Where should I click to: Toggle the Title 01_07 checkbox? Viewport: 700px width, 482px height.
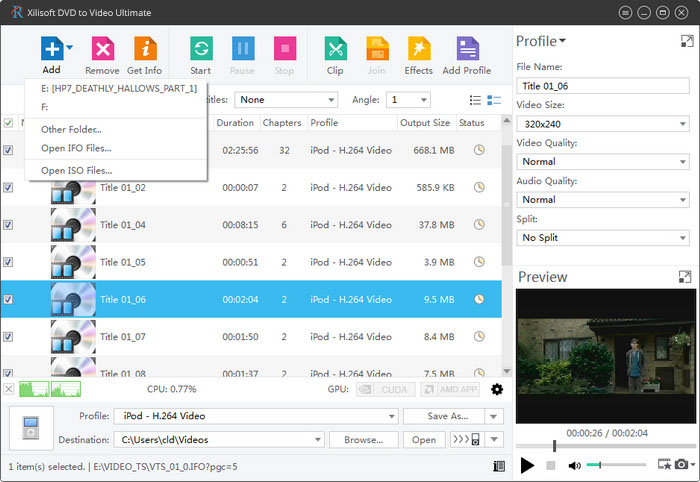[x=9, y=337]
